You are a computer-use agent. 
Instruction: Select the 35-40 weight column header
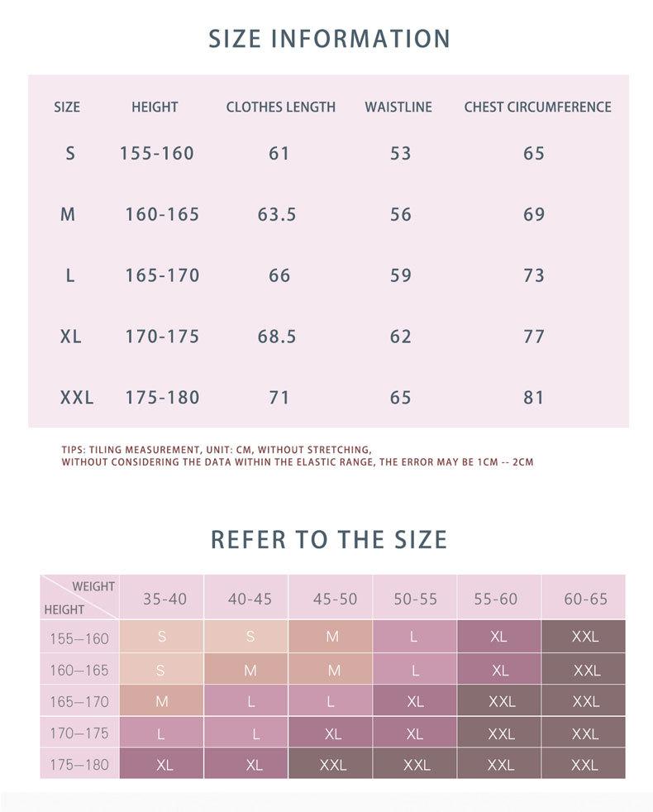[164, 599]
